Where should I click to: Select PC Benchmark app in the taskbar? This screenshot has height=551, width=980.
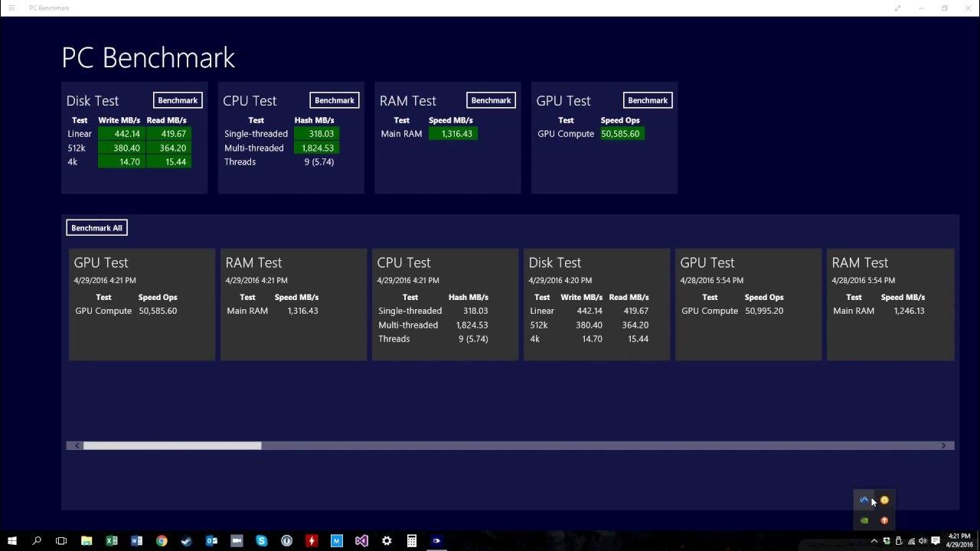(x=436, y=541)
